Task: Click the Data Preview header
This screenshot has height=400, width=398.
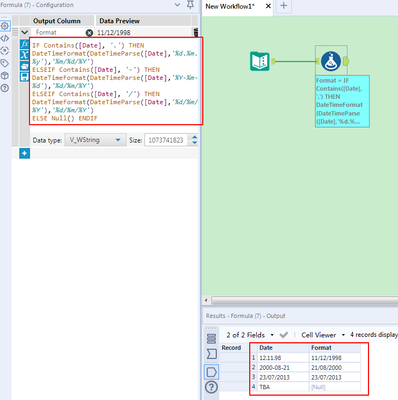Action: click(143, 21)
